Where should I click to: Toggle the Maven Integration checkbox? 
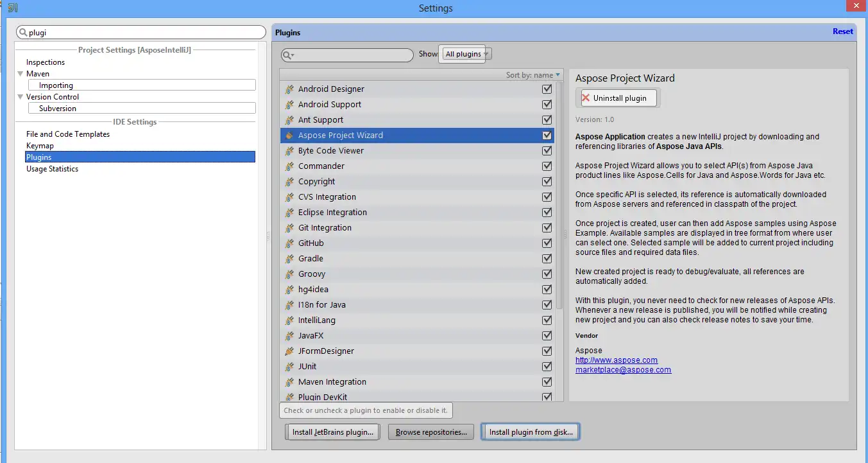coord(547,382)
